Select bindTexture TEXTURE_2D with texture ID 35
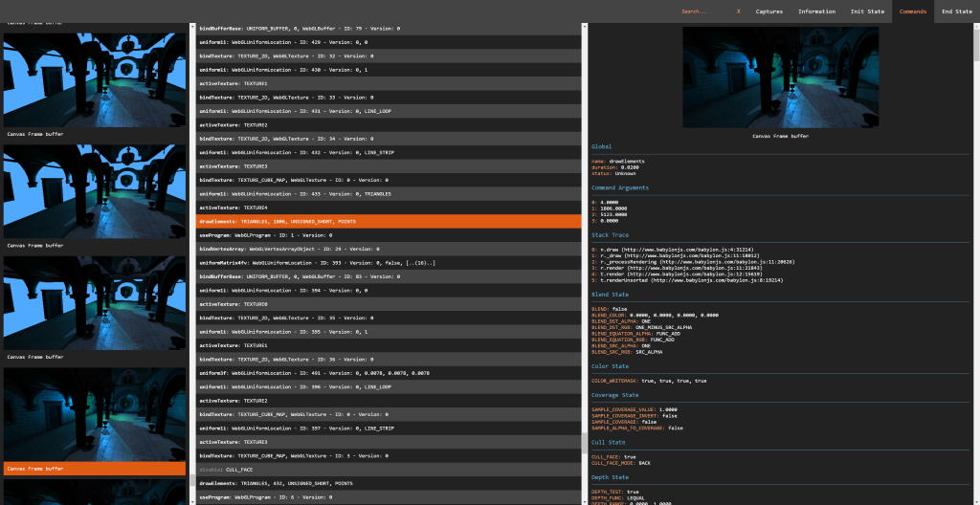Viewport: 980px width, 505px height. pyautogui.click(x=389, y=318)
